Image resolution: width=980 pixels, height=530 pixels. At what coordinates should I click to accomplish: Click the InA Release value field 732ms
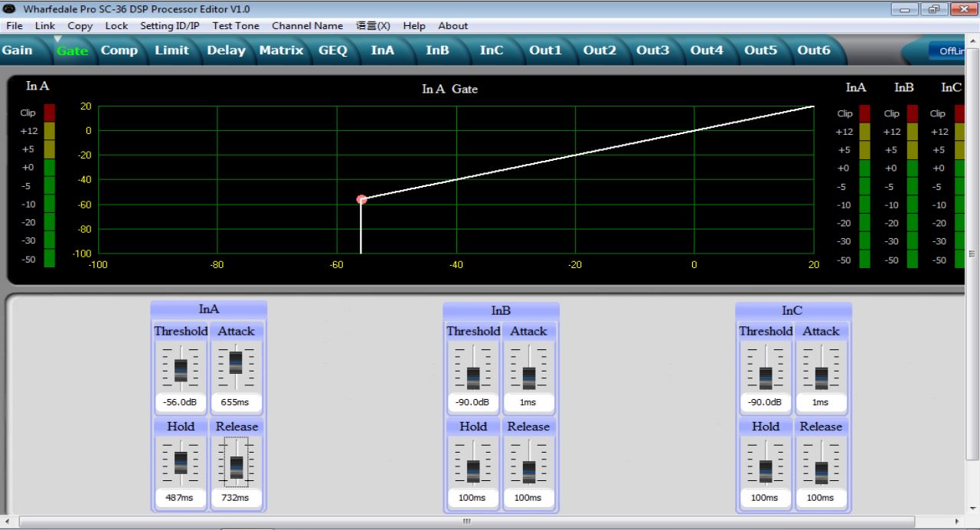(x=236, y=498)
